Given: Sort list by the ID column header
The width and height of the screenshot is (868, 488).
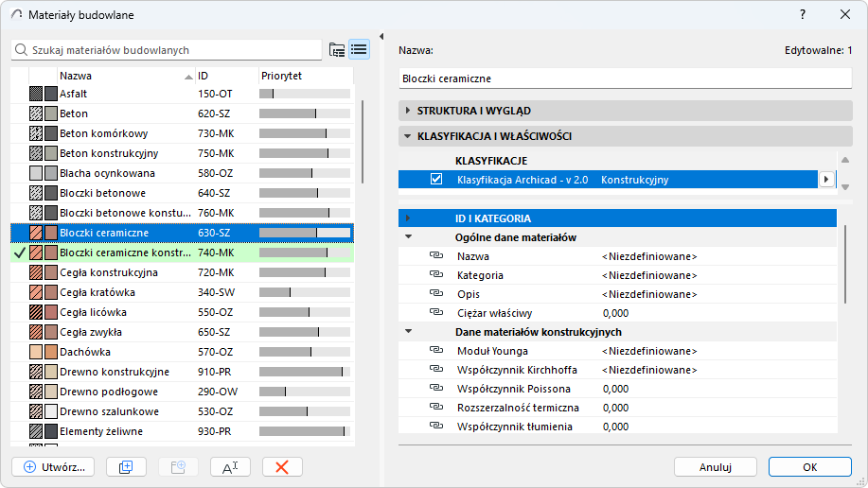Looking at the screenshot, I should point(224,76).
